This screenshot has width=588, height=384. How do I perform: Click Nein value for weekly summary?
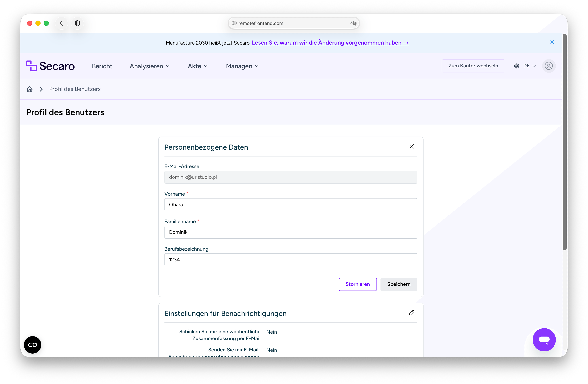click(272, 332)
